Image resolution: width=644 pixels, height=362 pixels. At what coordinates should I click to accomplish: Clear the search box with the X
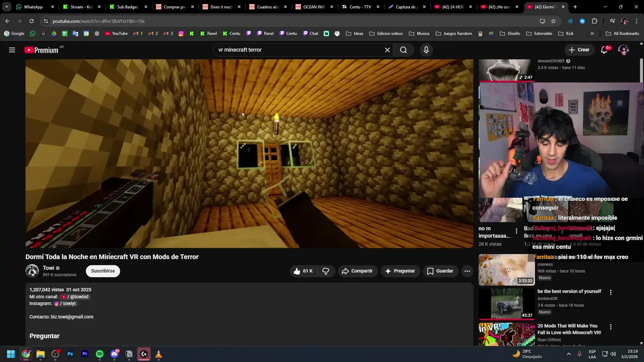387,50
